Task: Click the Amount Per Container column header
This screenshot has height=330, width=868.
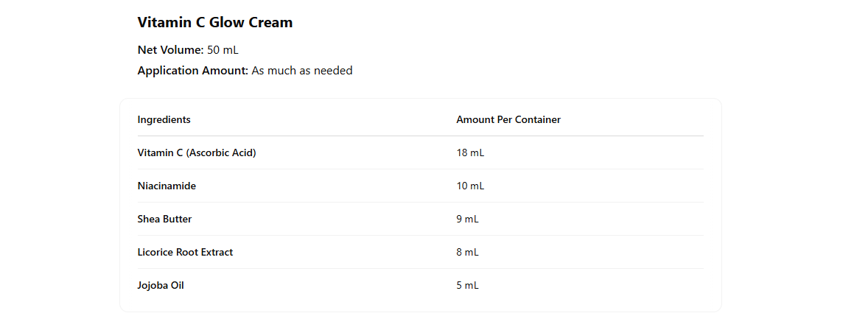Action: click(508, 119)
